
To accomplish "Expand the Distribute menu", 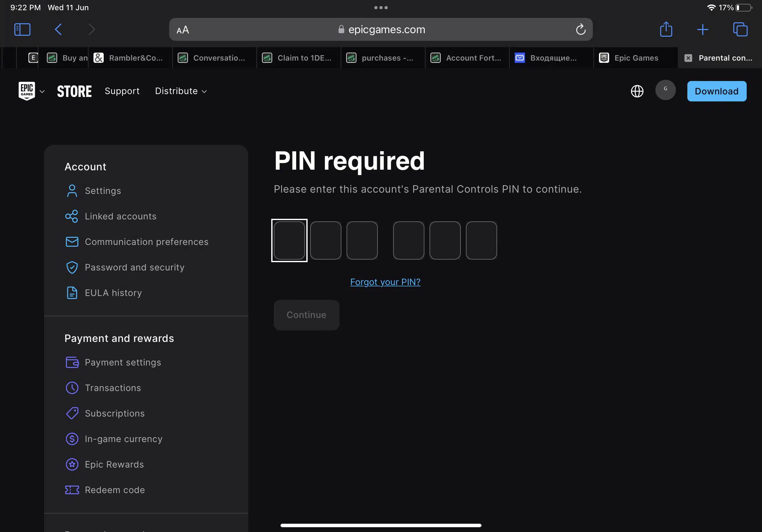I will tap(181, 91).
